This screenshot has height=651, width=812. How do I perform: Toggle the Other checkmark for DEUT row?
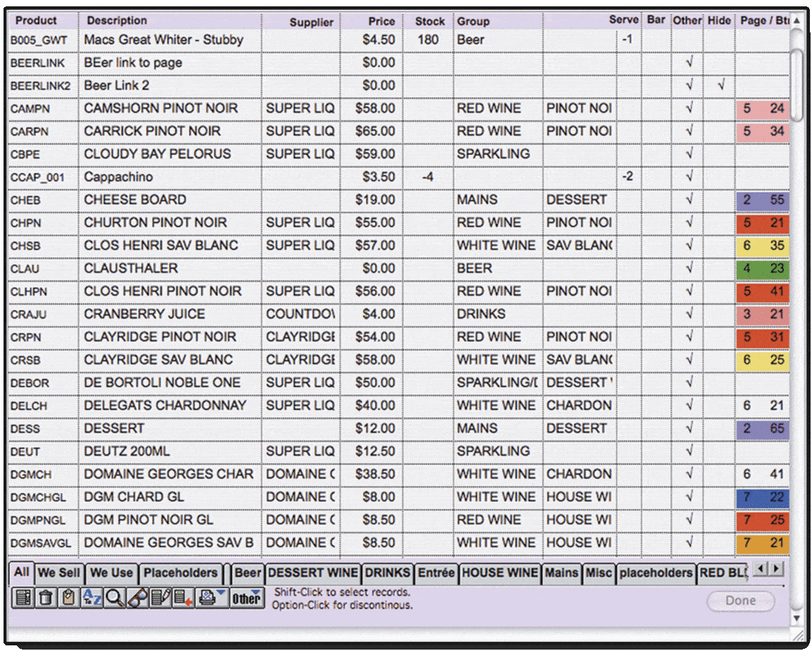(689, 451)
